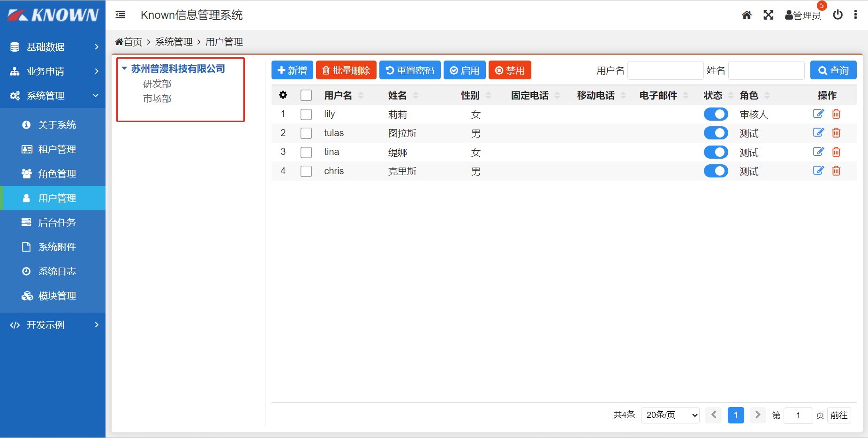Open the 20条/页 page size dropdown

click(x=670, y=415)
